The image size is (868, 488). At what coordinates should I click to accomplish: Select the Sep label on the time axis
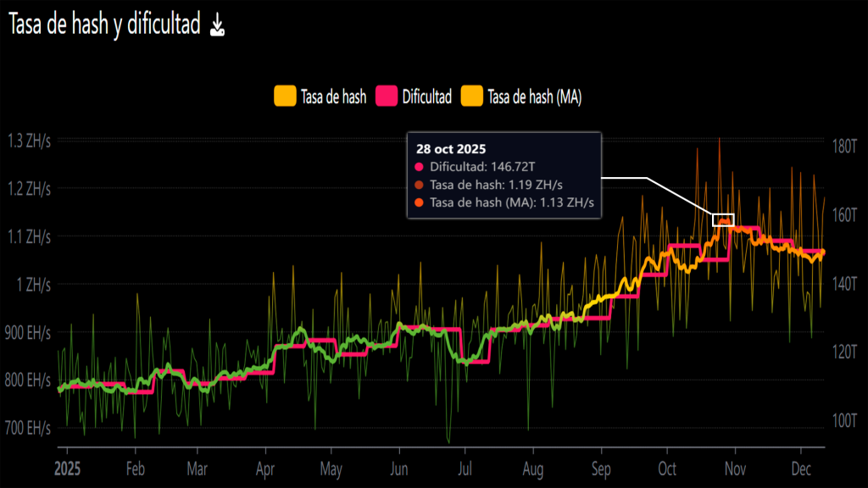(x=600, y=468)
